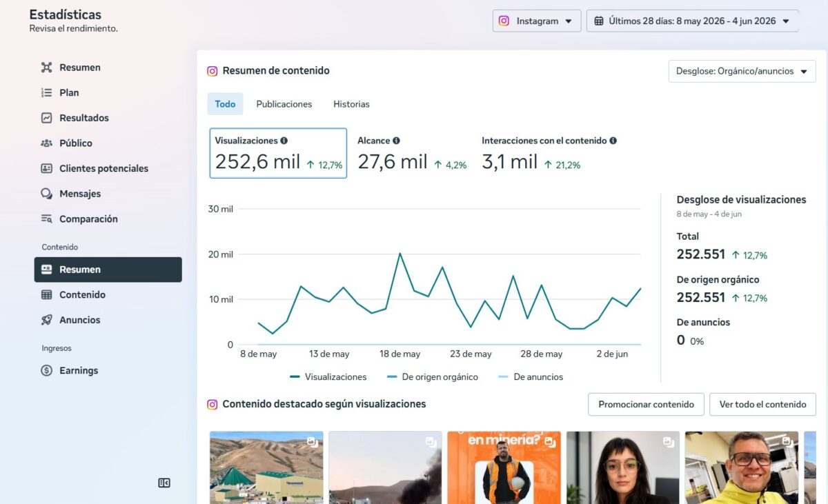
Task: Go to Contenido section in sidebar
Action: [108, 294]
